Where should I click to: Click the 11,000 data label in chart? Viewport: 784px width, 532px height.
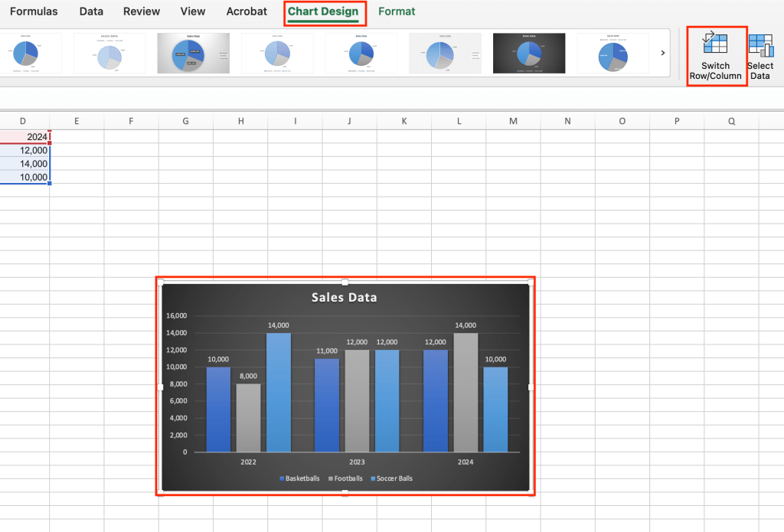pos(327,351)
